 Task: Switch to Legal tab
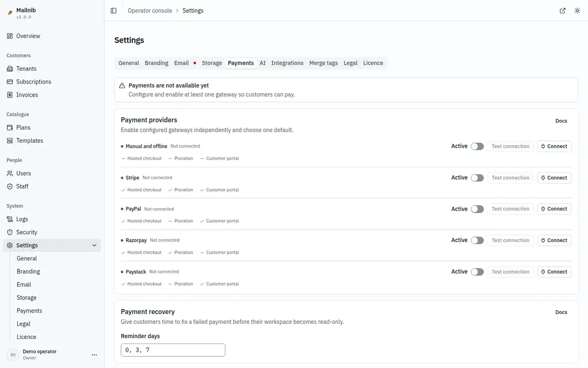[x=350, y=63]
